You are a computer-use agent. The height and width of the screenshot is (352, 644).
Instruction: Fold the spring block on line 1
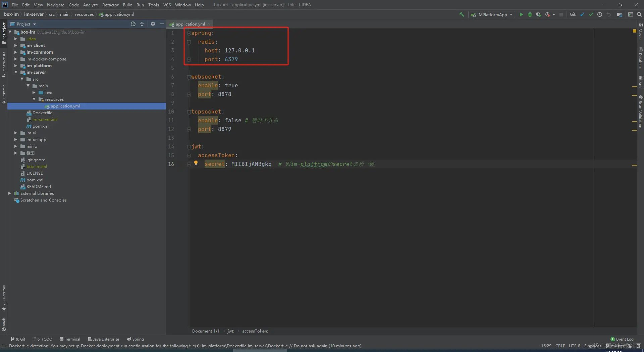(189, 33)
